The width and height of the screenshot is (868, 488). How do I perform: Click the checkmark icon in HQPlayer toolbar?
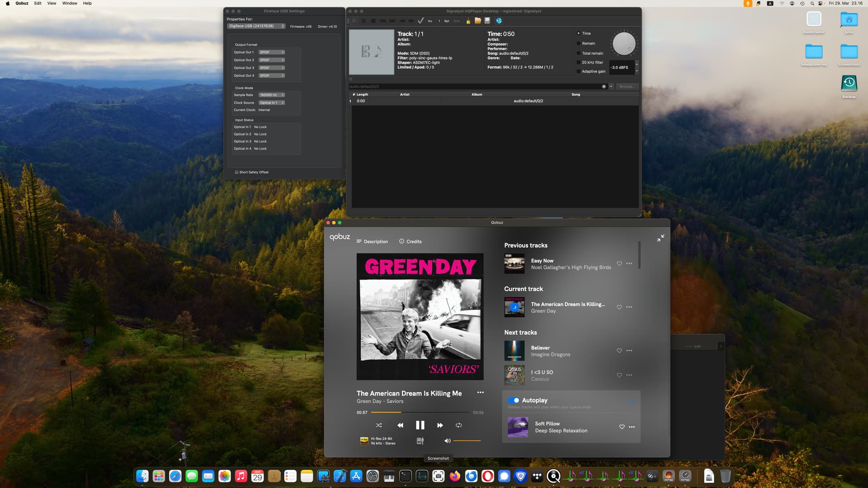(421, 21)
